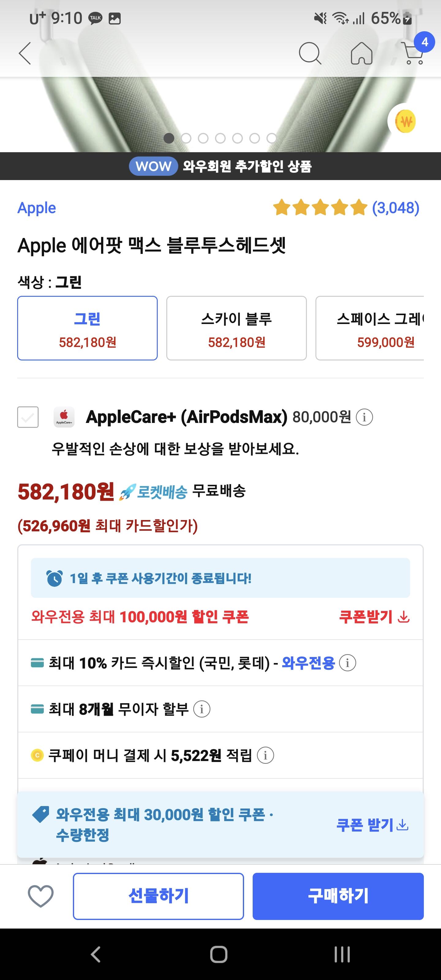441x980 pixels.
Task: Open the Apple brand link
Action: pyautogui.click(x=37, y=208)
